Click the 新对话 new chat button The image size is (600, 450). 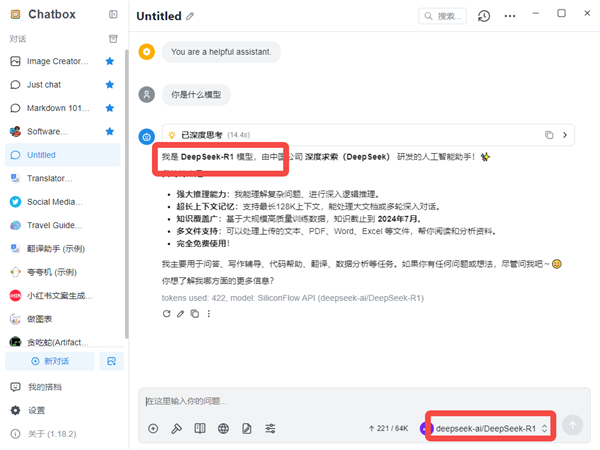coord(50,361)
